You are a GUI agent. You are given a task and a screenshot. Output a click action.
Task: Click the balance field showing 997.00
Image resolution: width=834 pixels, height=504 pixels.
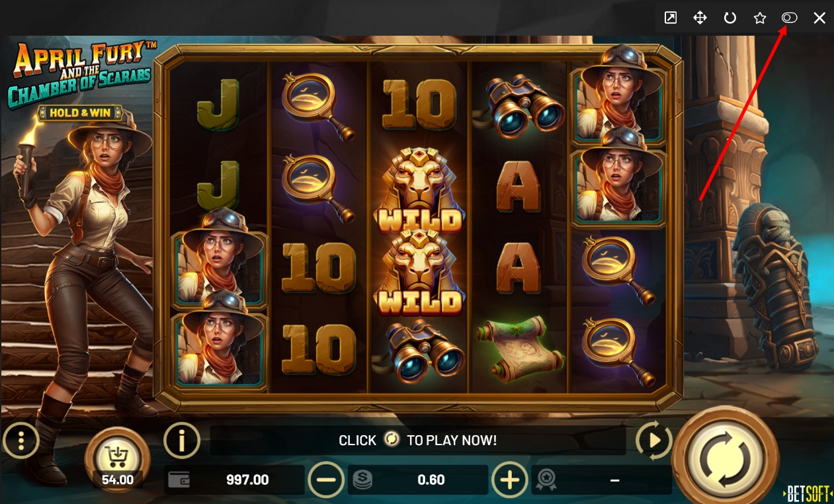(235, 480)
